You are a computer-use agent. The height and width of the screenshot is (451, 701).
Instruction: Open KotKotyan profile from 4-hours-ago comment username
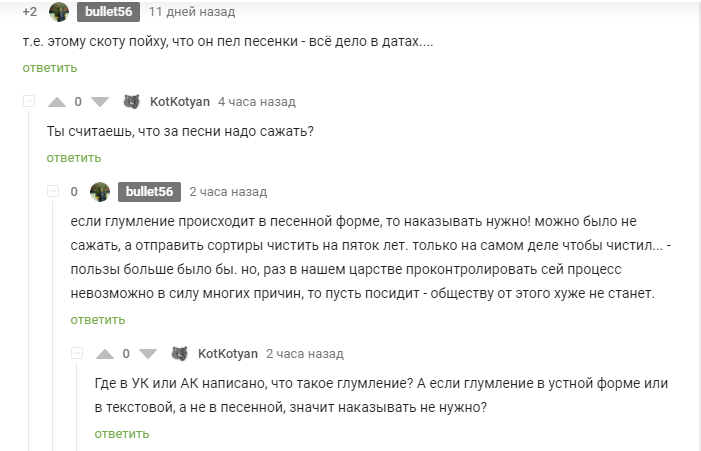pos(179,102)
